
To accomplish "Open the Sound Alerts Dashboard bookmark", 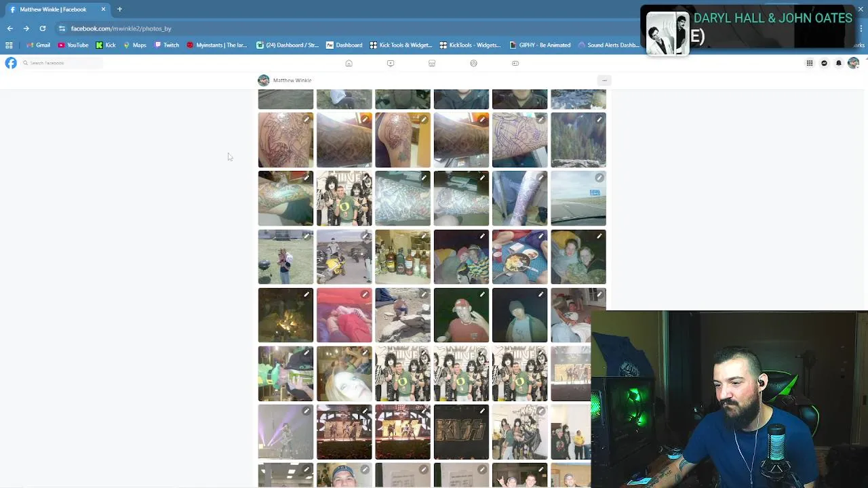I will (608, 45).
